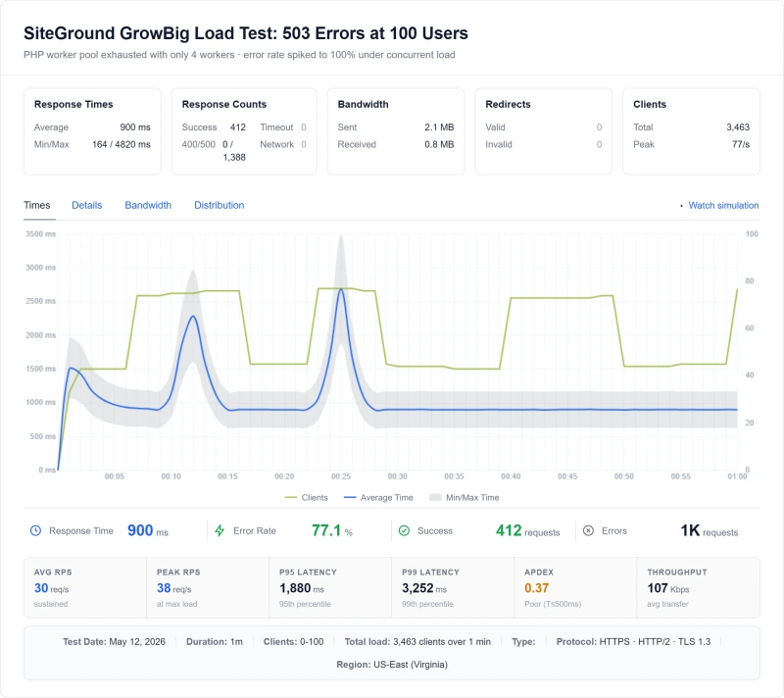
Task: Click the SiteGround GrowBig Load Test title
Action: (246, 33)
